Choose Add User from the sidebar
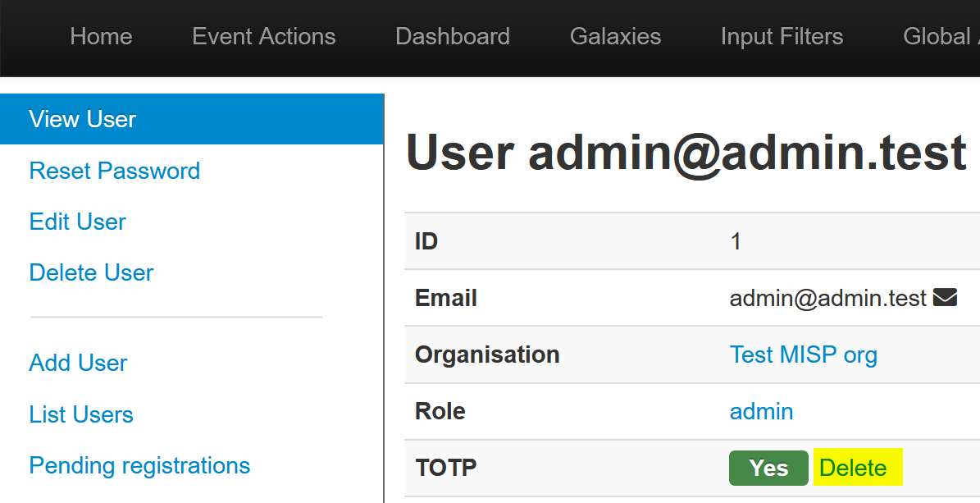Image resolution: width=980 pixels, height=503 pixels. 79,363
